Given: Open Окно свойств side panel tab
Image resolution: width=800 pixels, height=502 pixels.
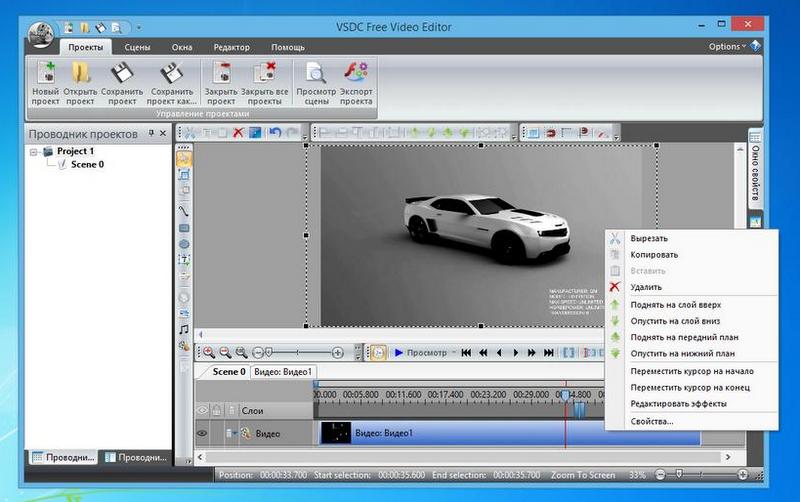Looking at the screenshot, I should point(756,167).
